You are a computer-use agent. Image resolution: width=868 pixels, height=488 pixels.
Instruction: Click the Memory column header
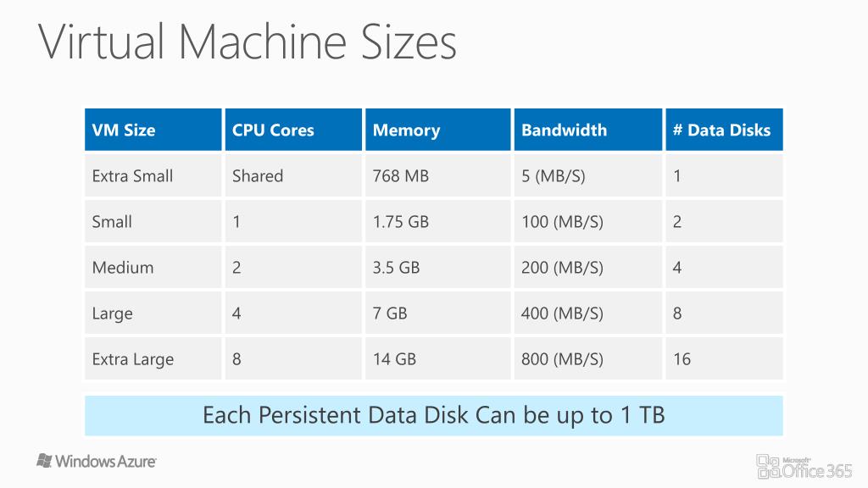(438, 130)
